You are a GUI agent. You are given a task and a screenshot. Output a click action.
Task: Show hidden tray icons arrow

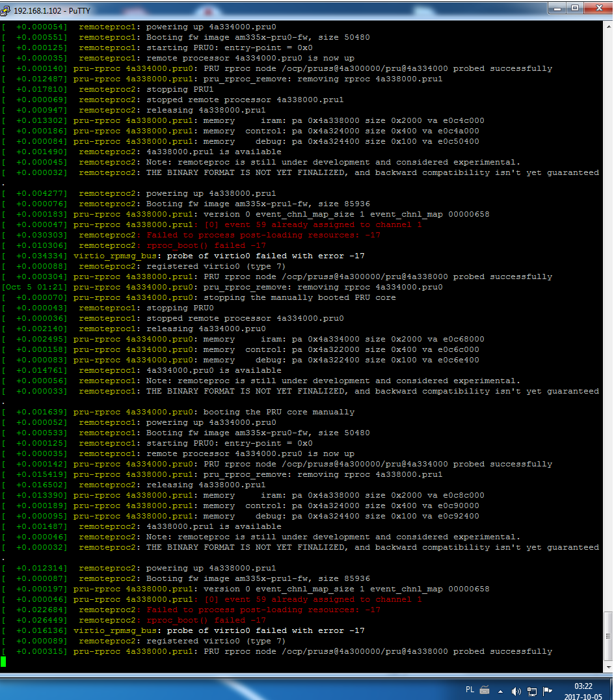[x=501, y=691]
